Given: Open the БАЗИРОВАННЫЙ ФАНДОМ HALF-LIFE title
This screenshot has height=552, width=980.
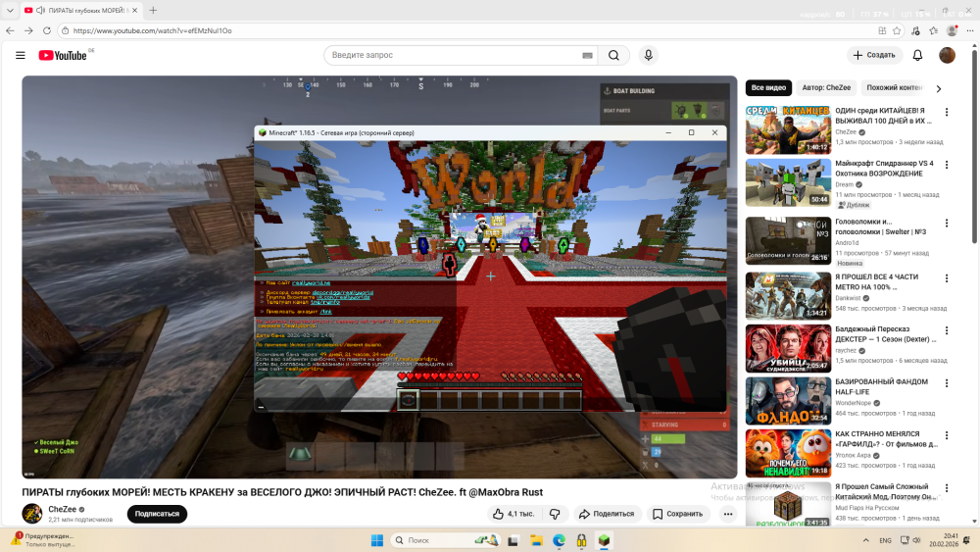Looking at the screenshot, I should (x=881, y=386).
